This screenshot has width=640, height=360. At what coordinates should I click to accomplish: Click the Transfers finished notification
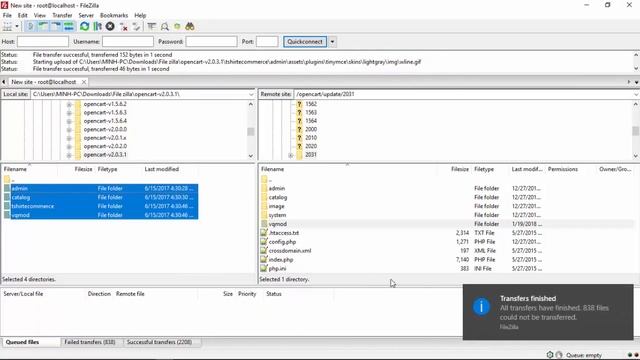pos(548,312)
